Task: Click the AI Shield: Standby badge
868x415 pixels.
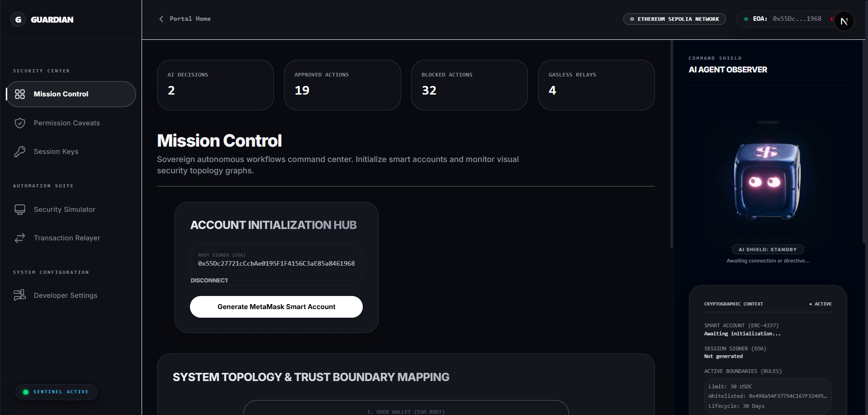Action: pos(768,249)
